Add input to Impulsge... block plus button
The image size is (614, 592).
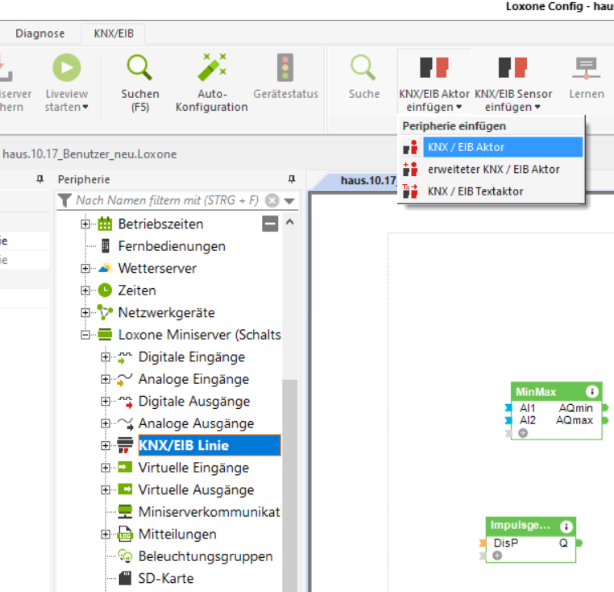click(x=497, y=555)
